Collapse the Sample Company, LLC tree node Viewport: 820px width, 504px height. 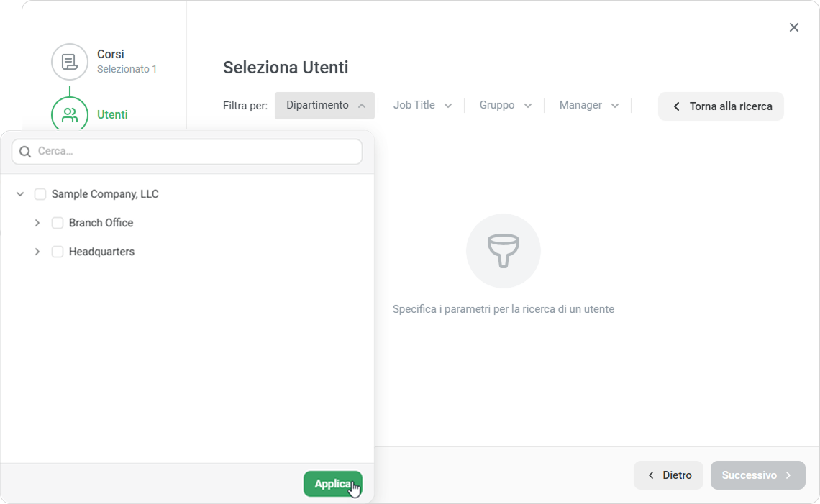[20, 194]
